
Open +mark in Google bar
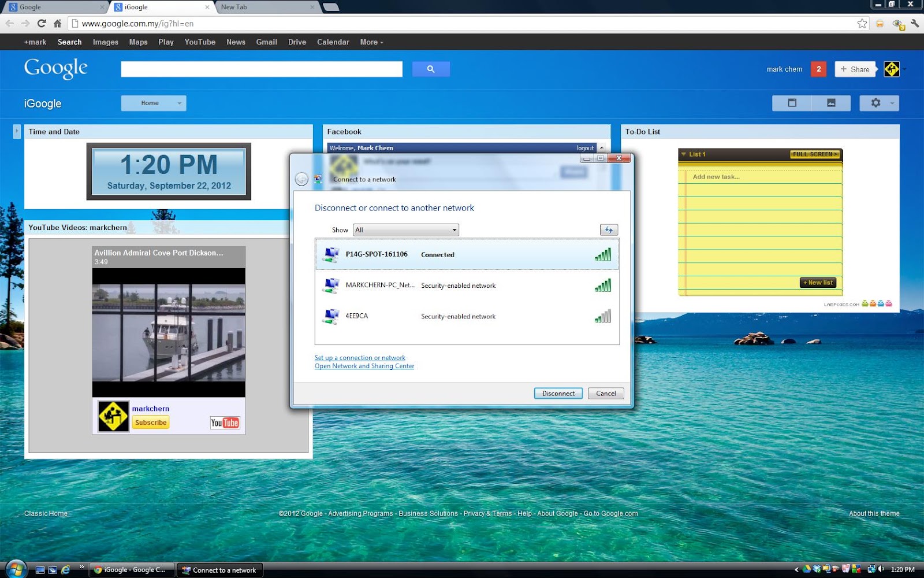tap(35, 42)
